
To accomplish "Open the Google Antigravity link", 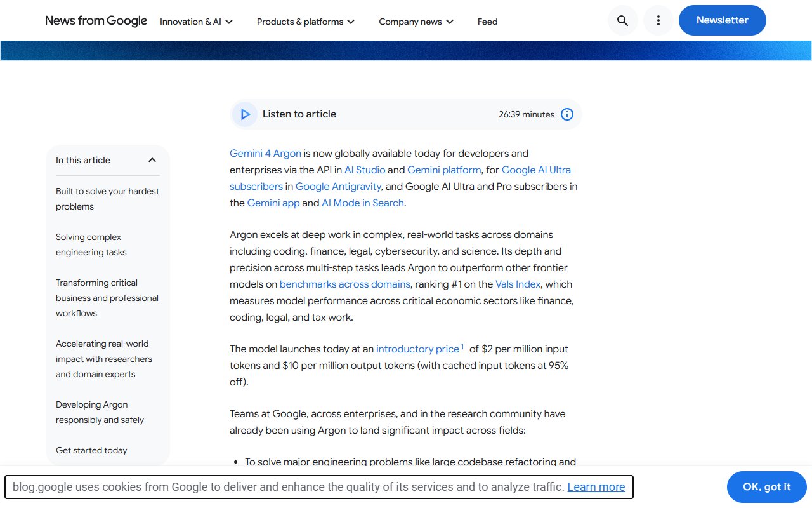I will click(x=339, y=186).
